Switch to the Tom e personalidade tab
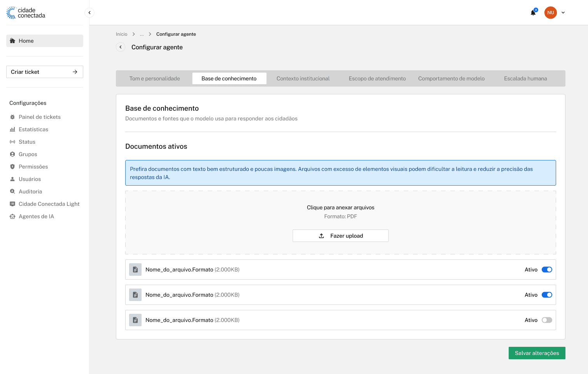Viewport: 588px width, 374px height. (155, 78)
